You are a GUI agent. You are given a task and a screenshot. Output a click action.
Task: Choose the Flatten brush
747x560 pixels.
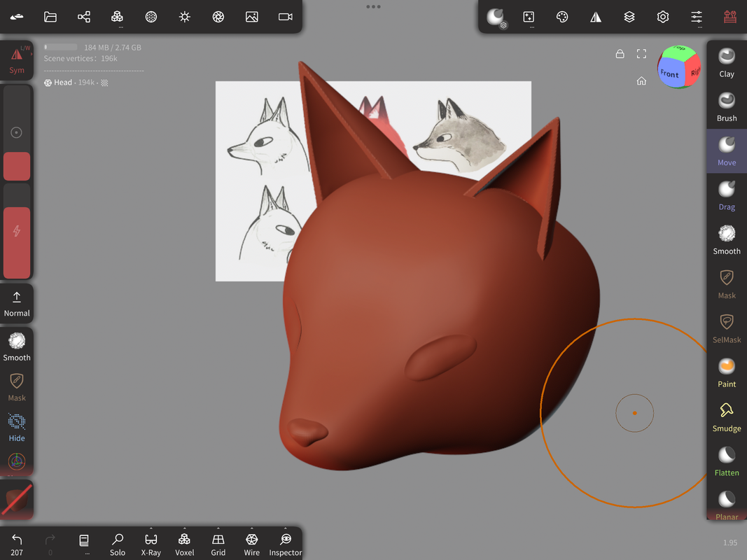coord(727,461)
